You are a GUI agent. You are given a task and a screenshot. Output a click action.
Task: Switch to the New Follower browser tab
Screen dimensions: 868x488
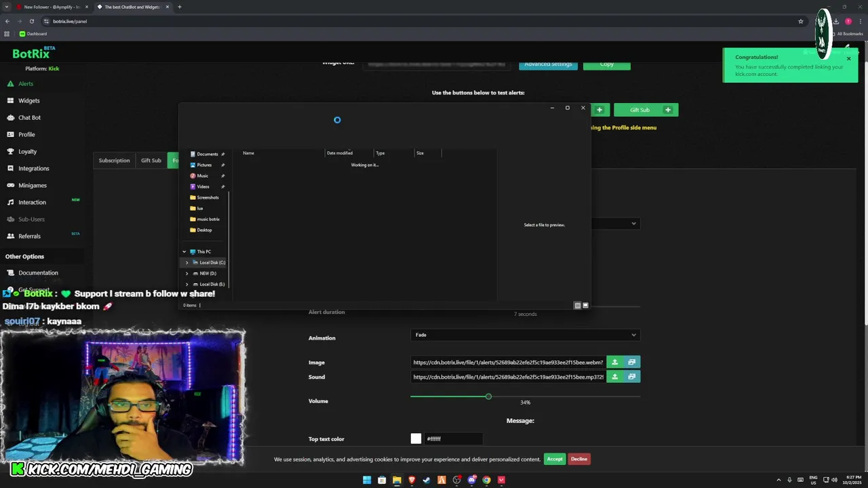[52, 7]
